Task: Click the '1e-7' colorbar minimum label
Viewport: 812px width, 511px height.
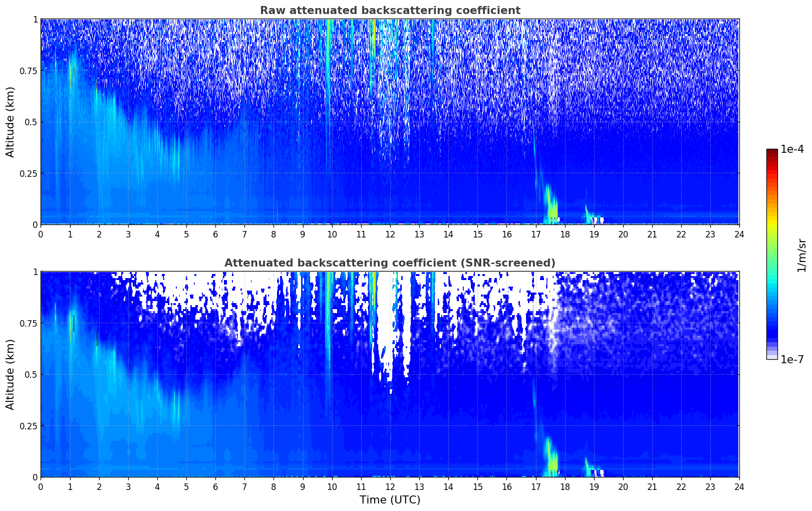Action: coord(792,360)
